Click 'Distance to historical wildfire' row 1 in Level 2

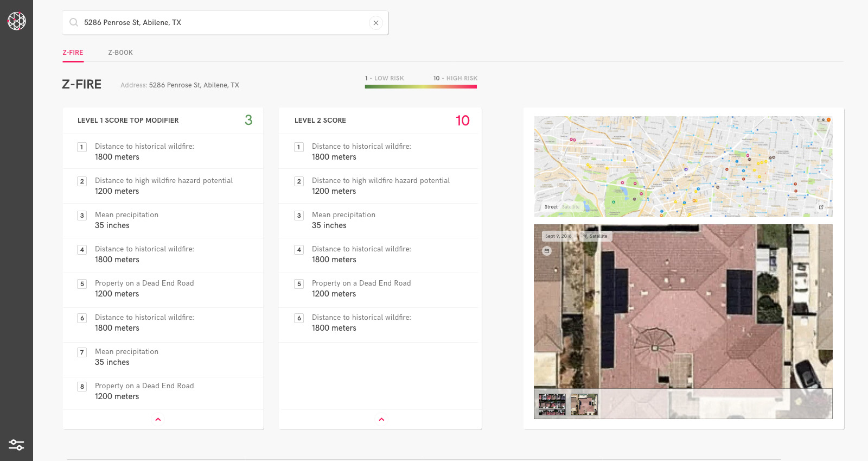361,147
